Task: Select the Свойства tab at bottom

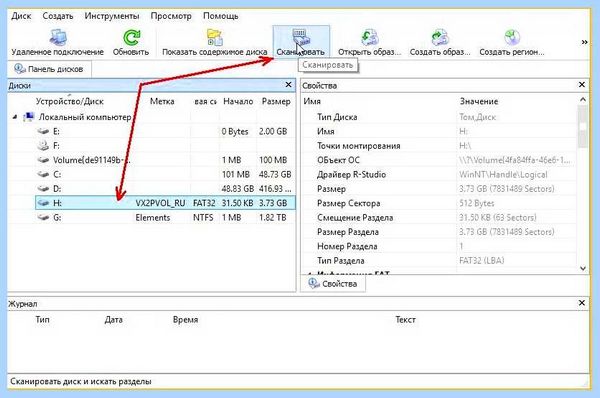Action: tap(333, 284)
